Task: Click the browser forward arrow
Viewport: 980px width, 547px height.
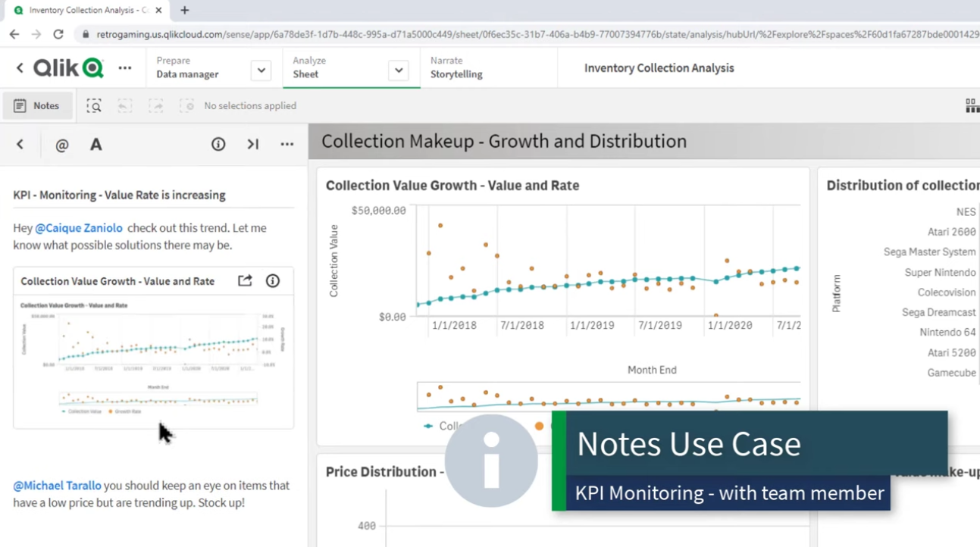Action: coord(36,34)
